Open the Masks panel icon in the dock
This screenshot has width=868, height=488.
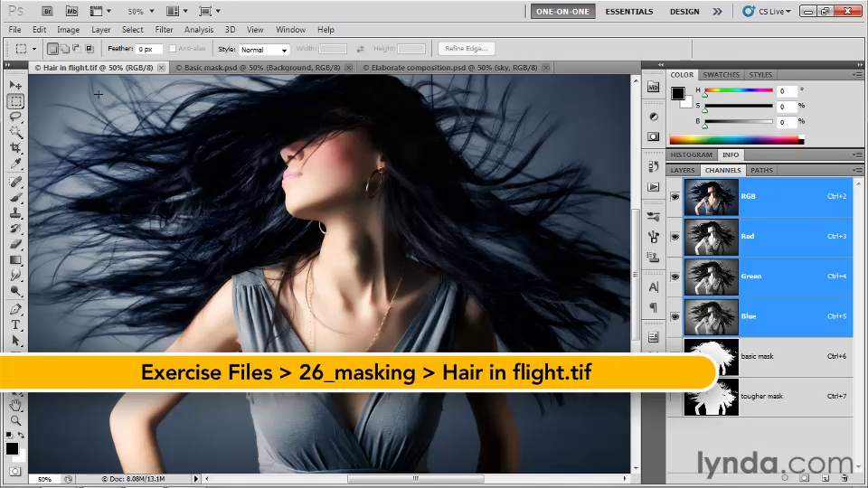[x=653, y=136]
